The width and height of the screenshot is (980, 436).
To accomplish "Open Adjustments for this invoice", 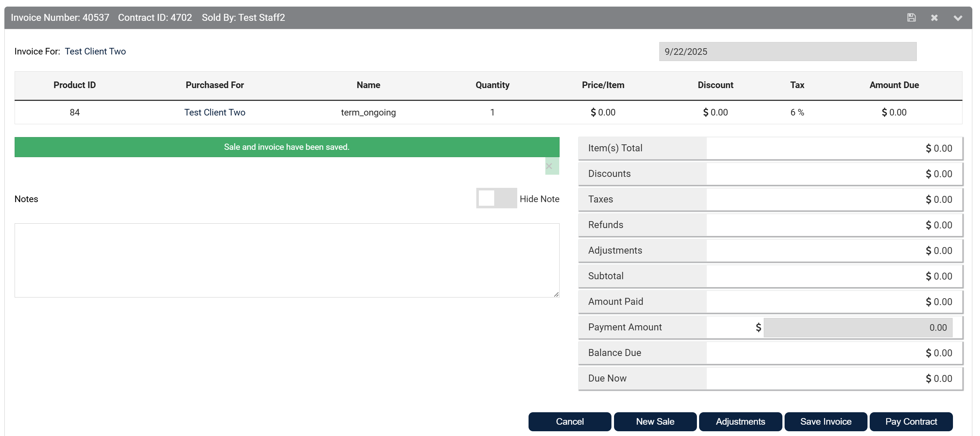I will click(x=740, y=421).
